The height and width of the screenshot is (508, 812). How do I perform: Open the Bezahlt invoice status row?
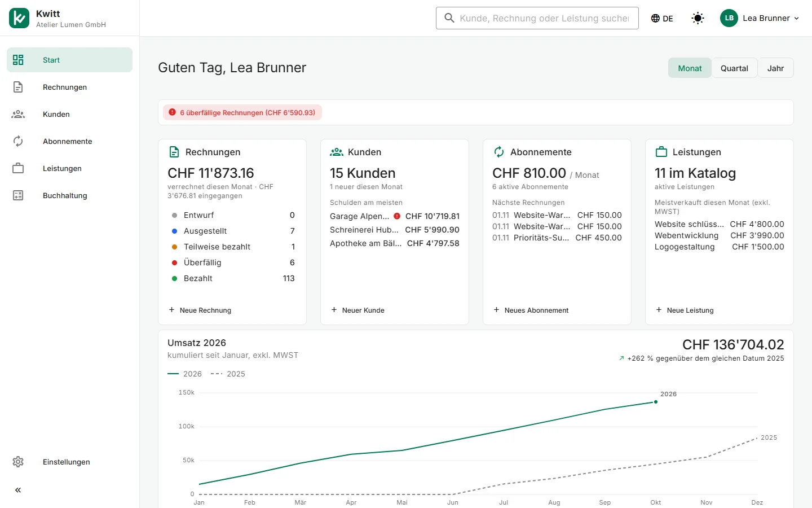(x=232, y=278)
